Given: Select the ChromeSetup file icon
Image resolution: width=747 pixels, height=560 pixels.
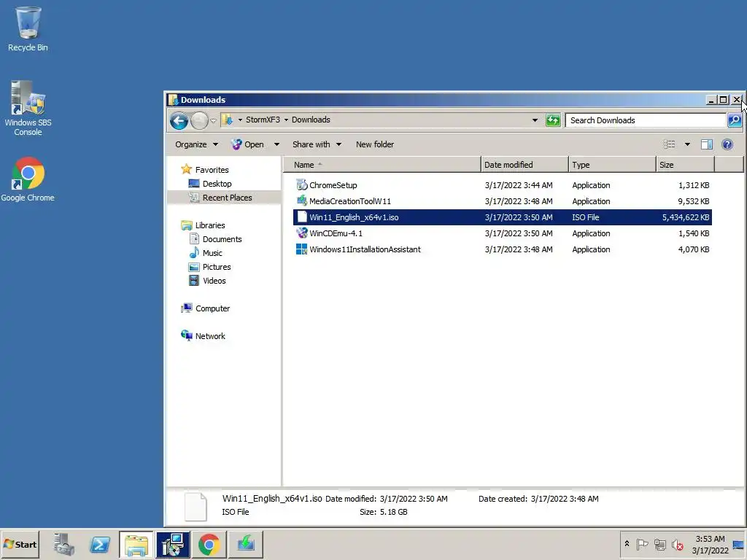Looking at the screenshot, I should click(301, 184).
